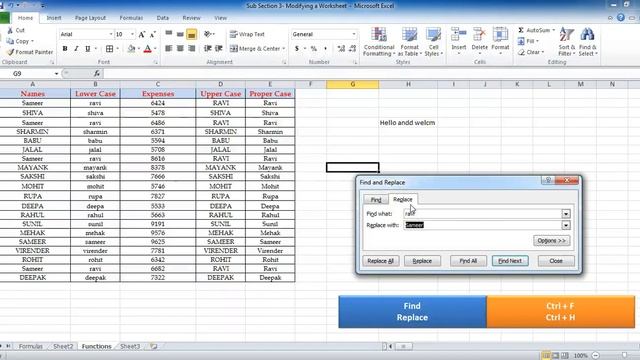
Task: Open the Name Box dropdown arrow
Action: 56,73
